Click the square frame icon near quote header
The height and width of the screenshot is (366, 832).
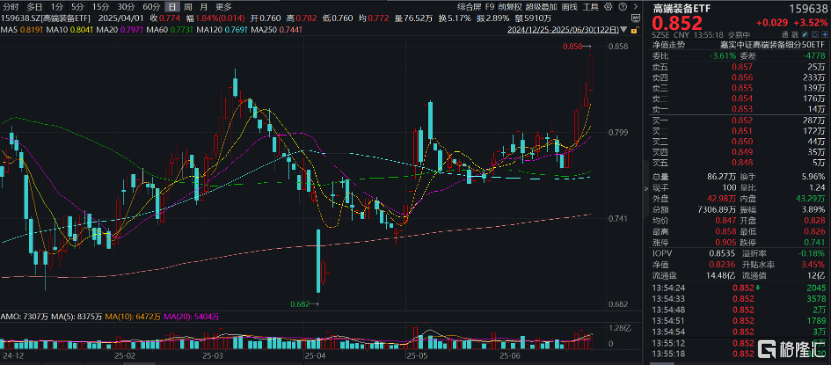pos(815,34)
